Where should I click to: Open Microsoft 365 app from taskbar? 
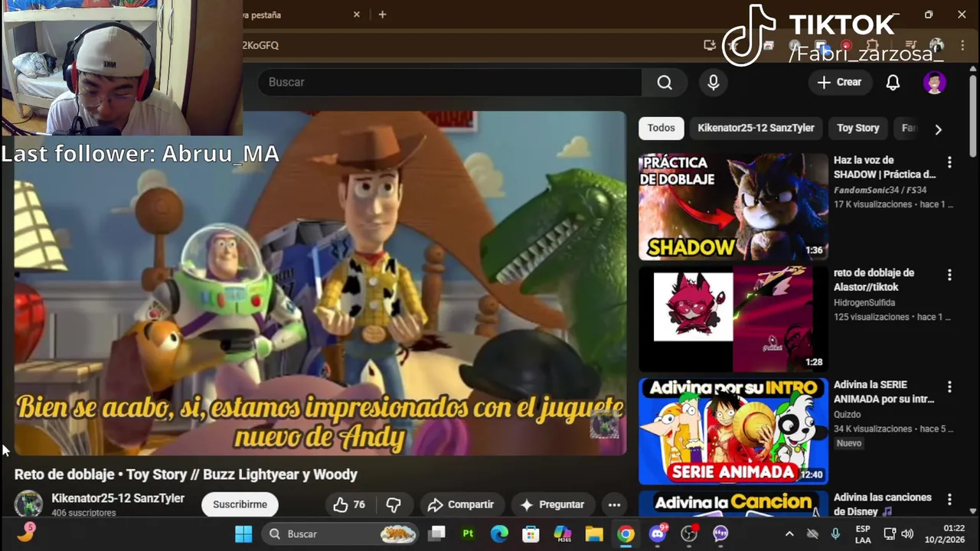pyautogui.click(x=562, y=533)
